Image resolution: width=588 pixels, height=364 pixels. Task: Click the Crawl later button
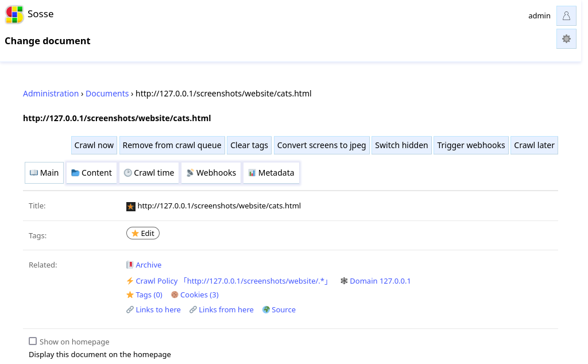click(535, 145)
